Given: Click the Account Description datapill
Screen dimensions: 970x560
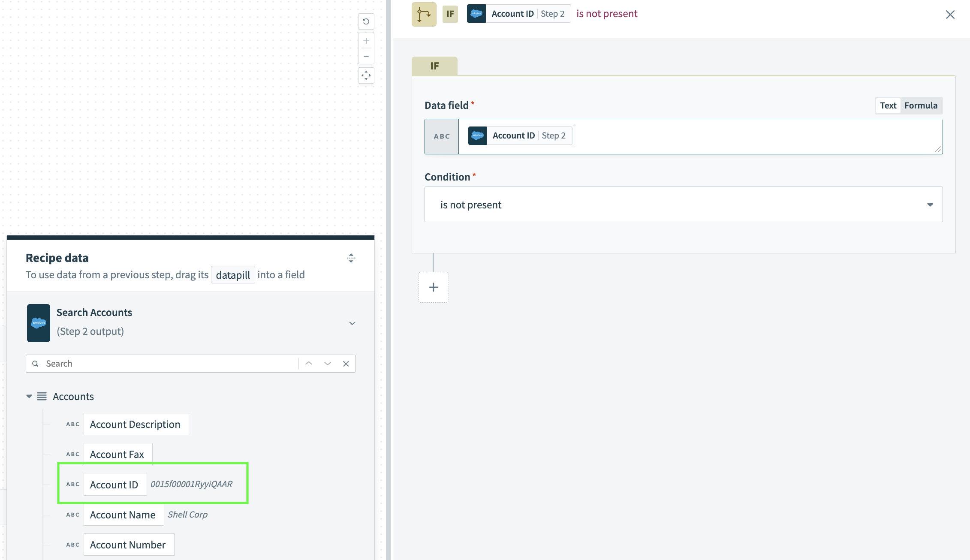Looking at the screenshot, I should 136,425.
